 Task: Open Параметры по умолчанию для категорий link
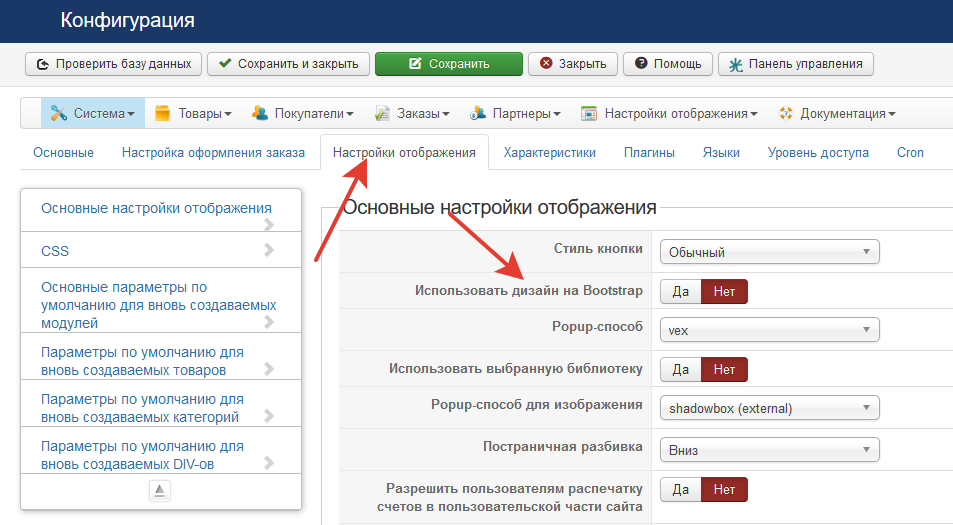pos(142,408)
